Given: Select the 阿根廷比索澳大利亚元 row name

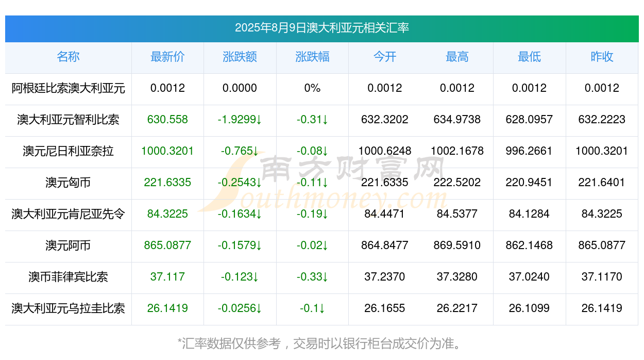Looking at the screenshot, I should [x=68, y=88].
